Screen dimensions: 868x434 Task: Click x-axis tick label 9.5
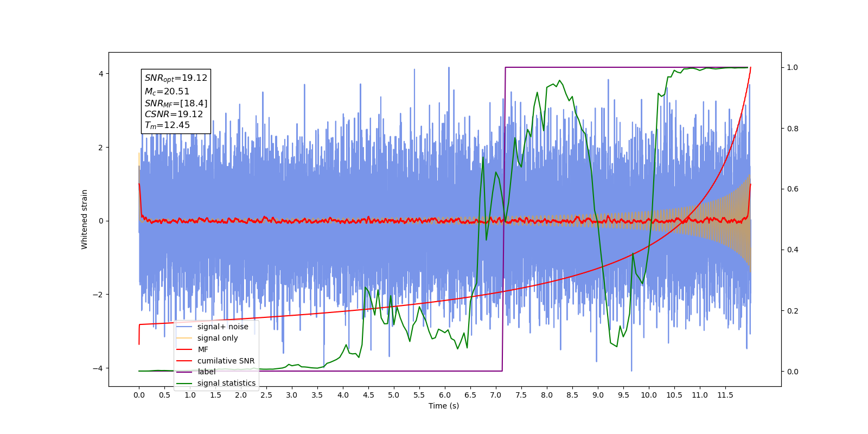[x=623, y=395]
